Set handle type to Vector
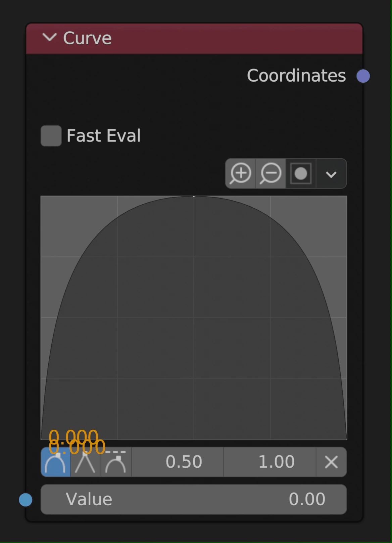 tap(86, 462)
